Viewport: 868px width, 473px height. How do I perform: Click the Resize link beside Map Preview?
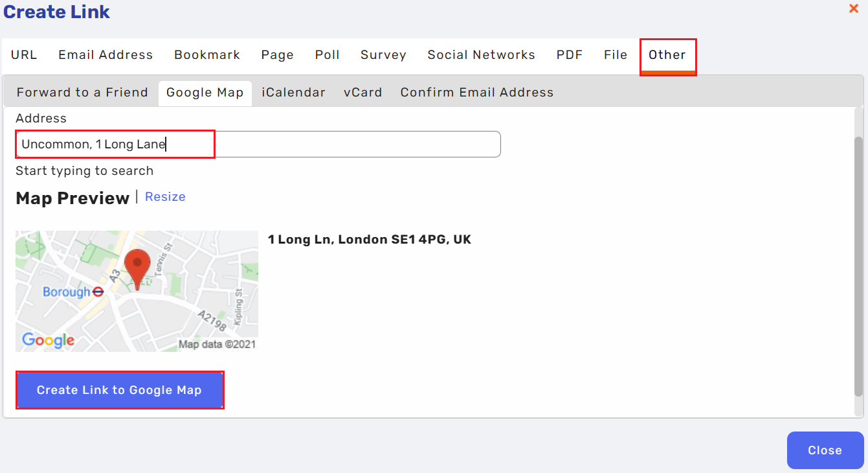165,197
